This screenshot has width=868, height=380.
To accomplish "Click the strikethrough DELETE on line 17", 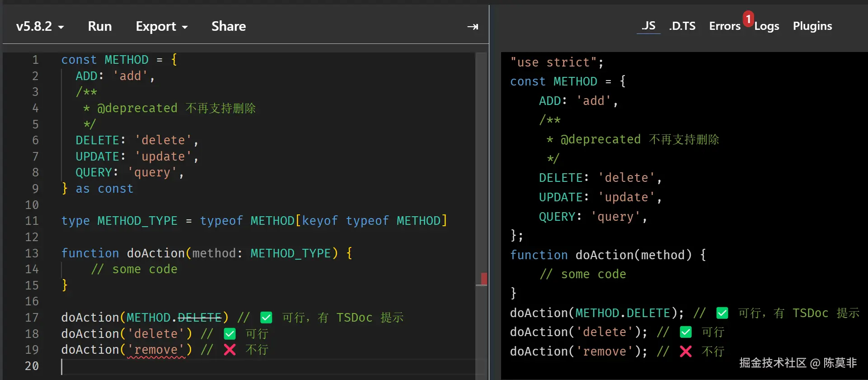I will [x=199, y=318].
